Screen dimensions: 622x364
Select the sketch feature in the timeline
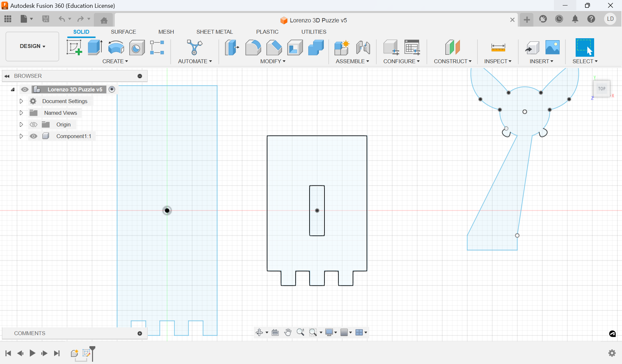point(86,353)
